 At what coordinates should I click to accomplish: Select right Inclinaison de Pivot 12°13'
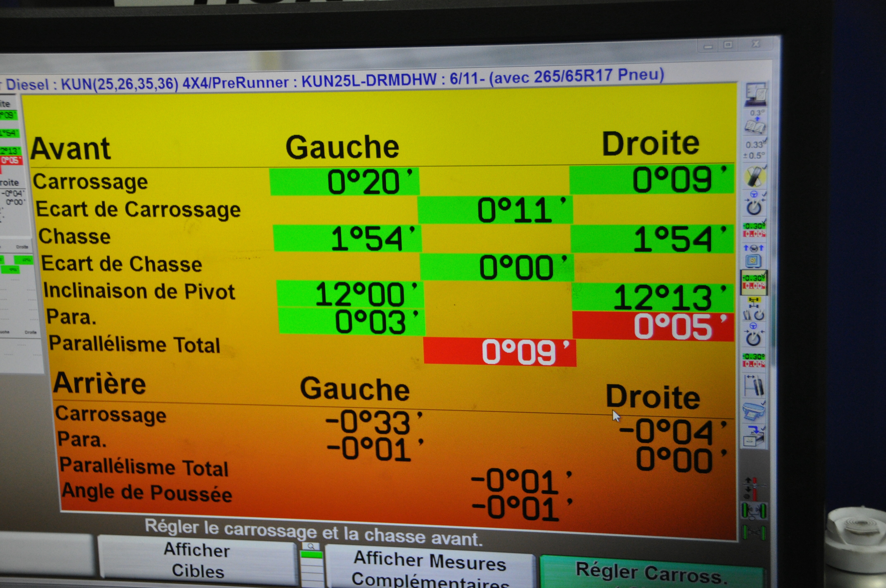(653, 297)
